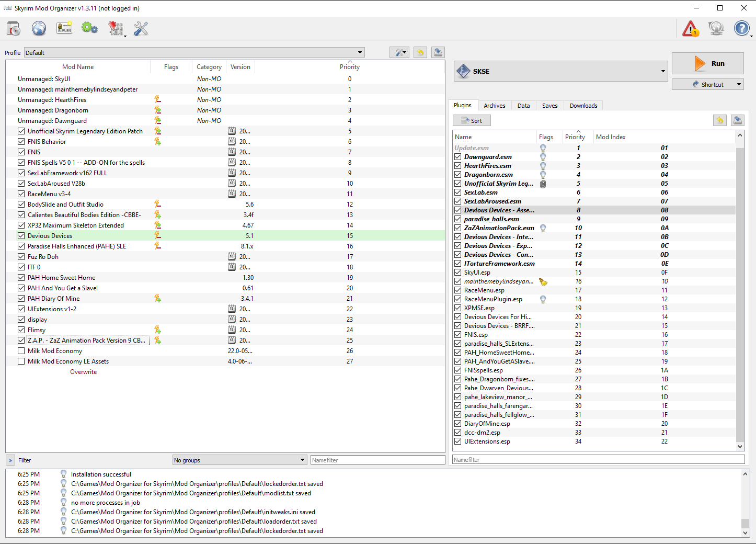The width and height of the screenshot is (756, 544).
Task: Click the update globe toolbar icon
Action: (x=716, y=28)
